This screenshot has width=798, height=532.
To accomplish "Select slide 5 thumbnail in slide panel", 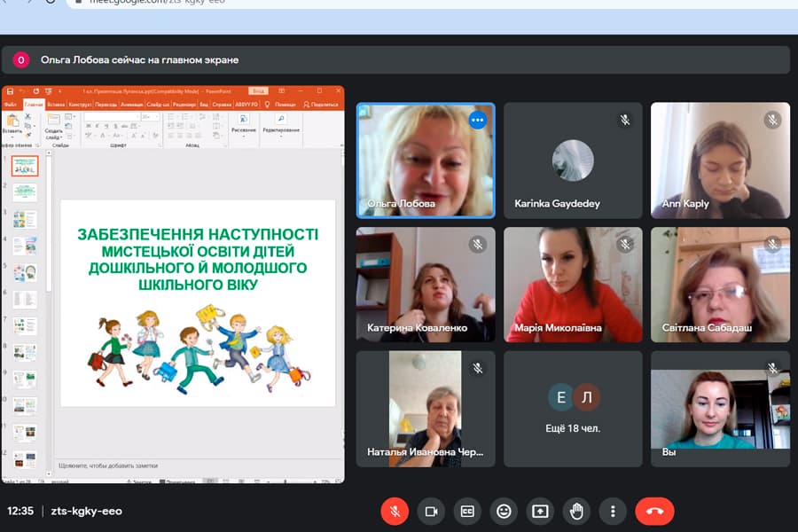I will (25, 273).
